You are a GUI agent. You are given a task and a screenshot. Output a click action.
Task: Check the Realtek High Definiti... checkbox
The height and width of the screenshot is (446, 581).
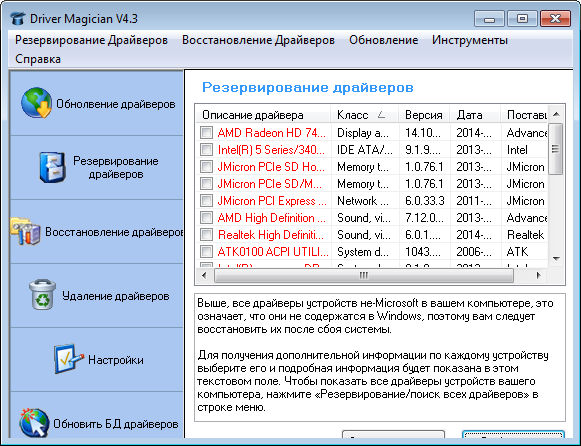tap(206, 234)
